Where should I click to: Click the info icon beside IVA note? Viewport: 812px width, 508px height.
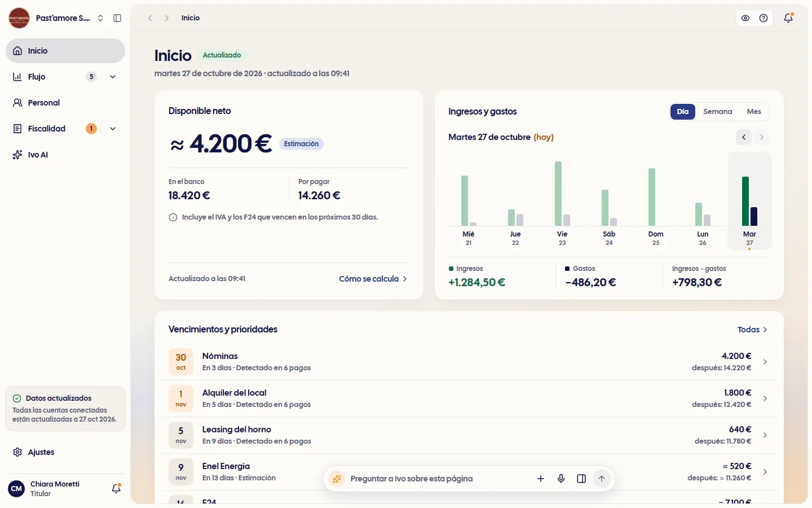click(173, 217)
